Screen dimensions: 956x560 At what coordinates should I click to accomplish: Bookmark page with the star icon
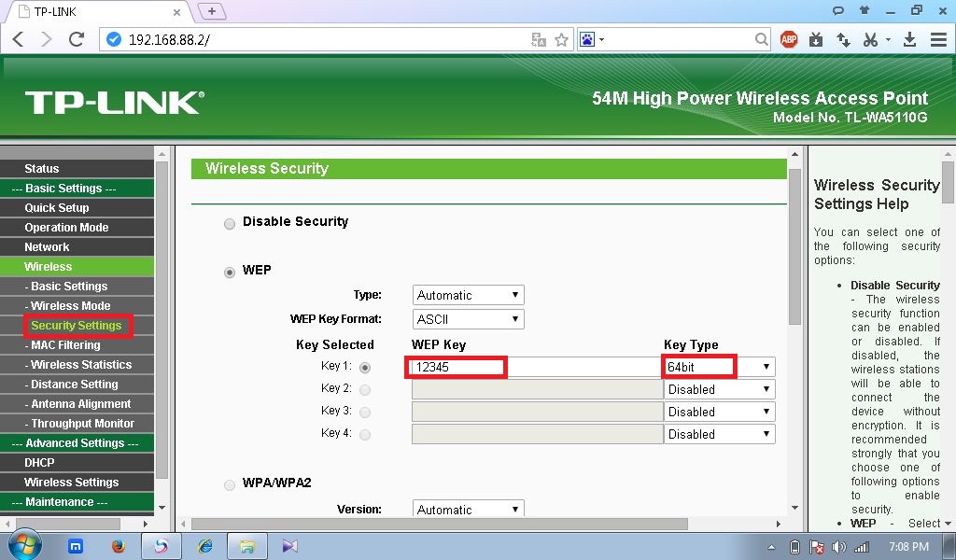pos(561,40)
